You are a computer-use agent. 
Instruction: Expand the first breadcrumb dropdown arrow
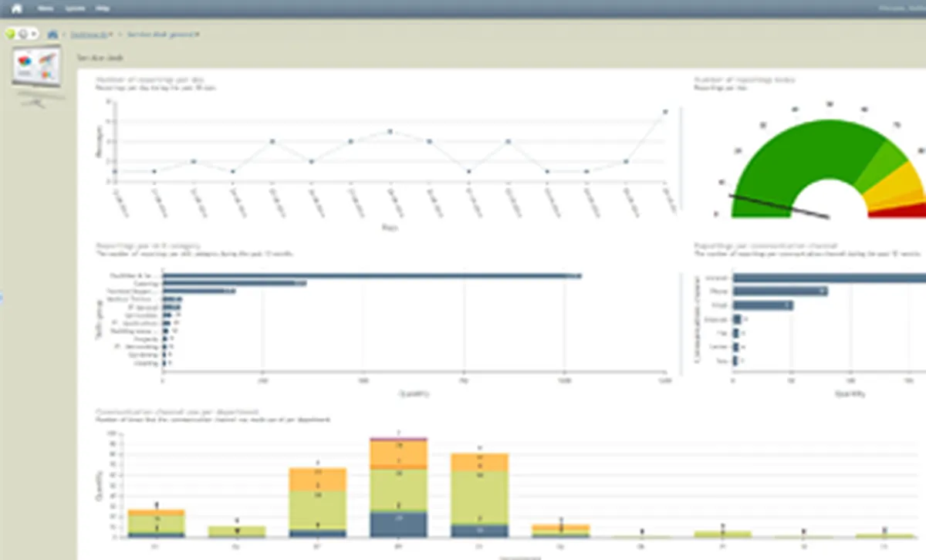coord(111,35)
